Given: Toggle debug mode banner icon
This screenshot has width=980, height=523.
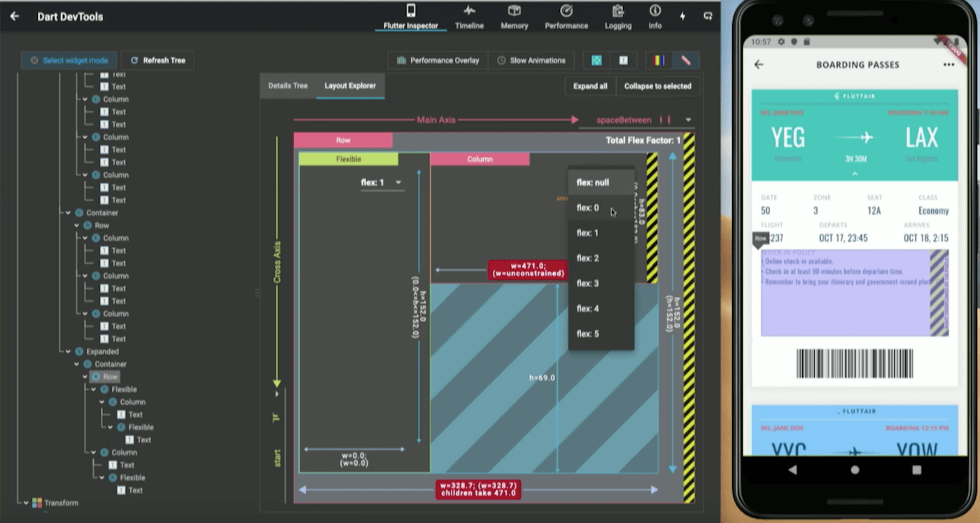Looking at the screenshot, I should click(x=686, y=60).
